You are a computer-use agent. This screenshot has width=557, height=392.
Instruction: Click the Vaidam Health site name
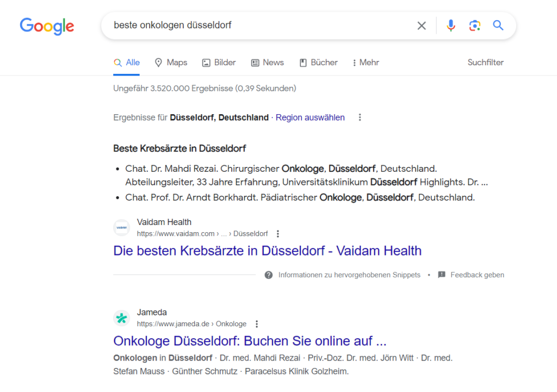(164, 222)
